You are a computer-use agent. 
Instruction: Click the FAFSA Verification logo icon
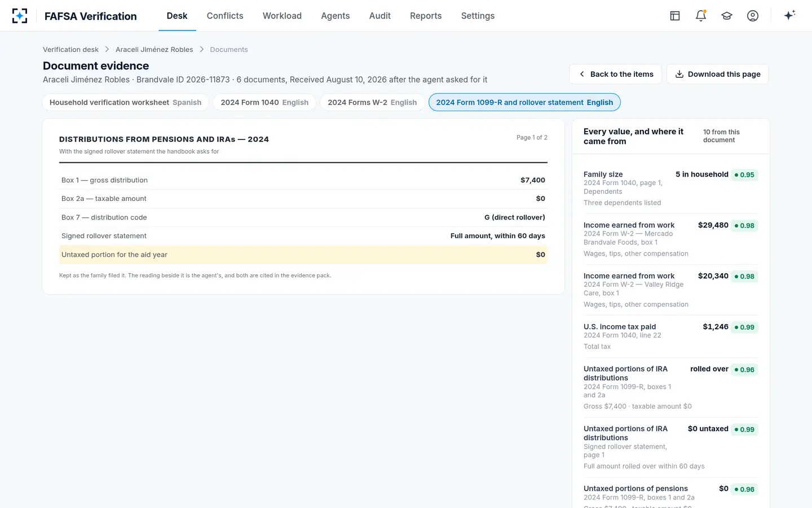tap(20, 16)
